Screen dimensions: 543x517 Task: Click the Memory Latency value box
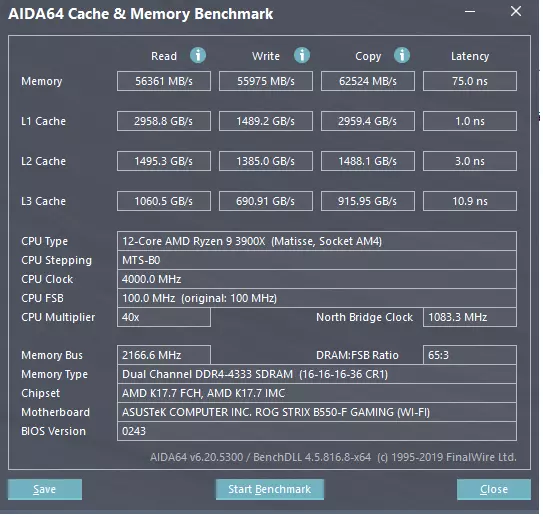point(470,81)
